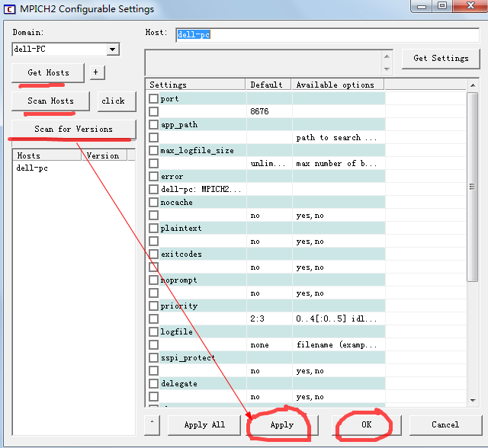
Task: Confirm with the OK button
Action: coord(366,425)
